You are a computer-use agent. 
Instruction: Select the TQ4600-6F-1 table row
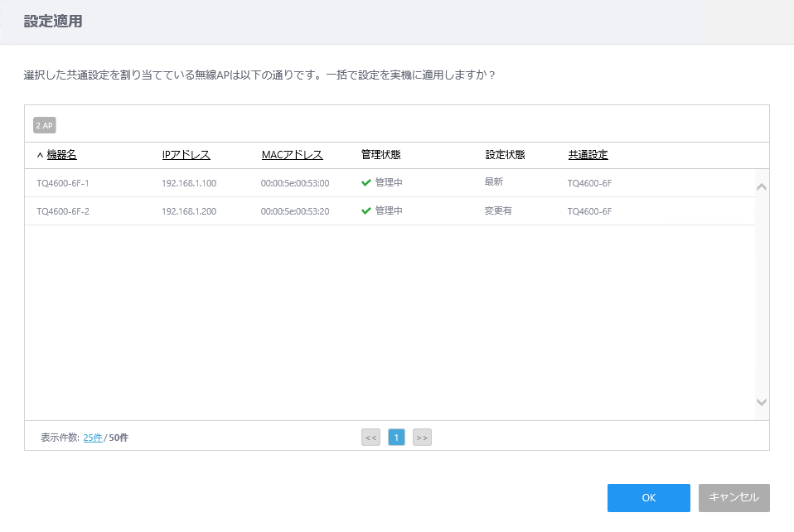coord(249,182)
